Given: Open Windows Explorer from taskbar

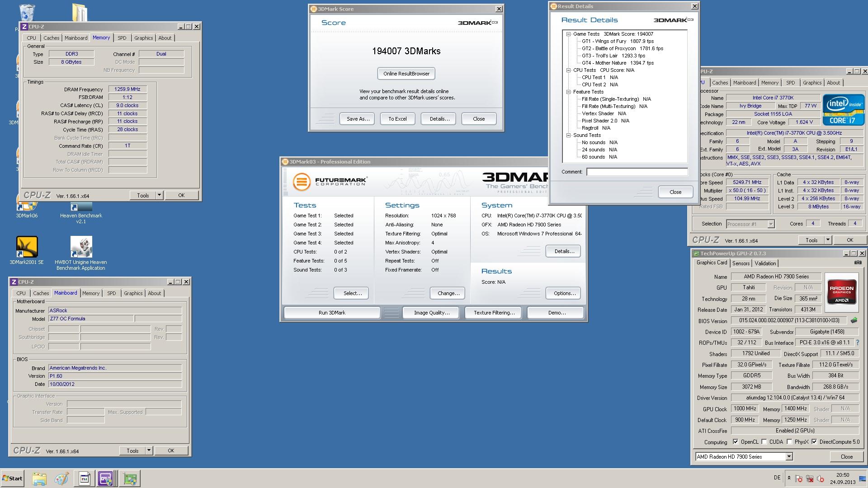Looking at the screenshot, I should (39, 479).
